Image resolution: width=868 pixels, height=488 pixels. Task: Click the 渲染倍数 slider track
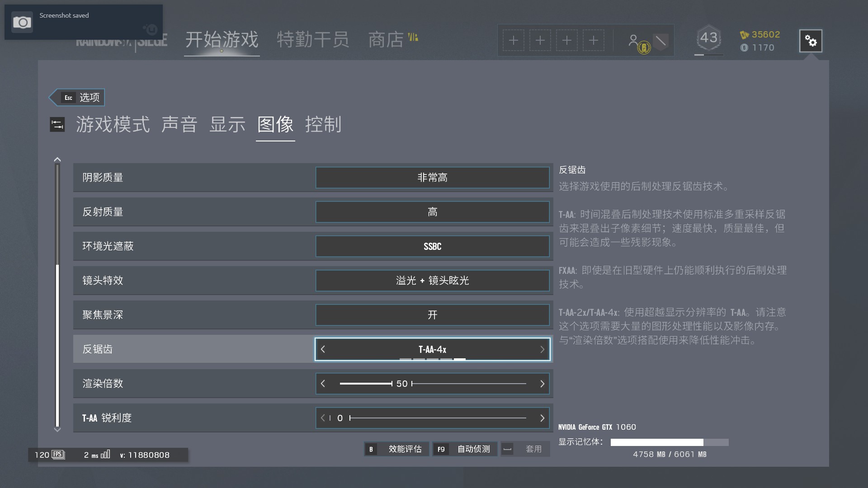tap(469, 384)
